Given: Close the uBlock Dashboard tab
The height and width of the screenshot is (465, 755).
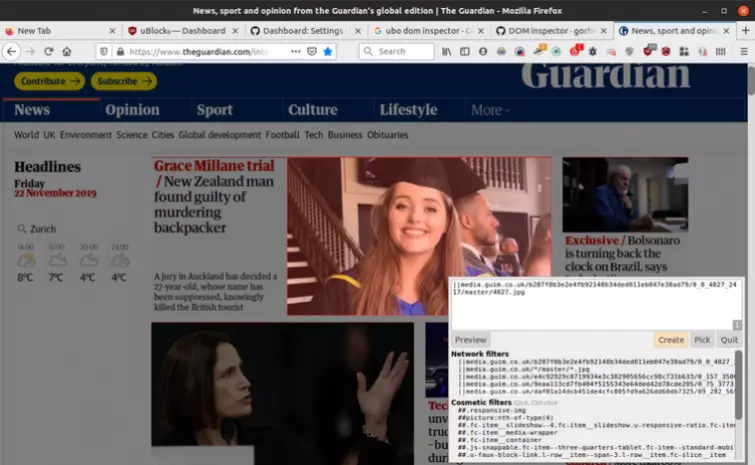Looking at the screenshot, I should (235, 31).
